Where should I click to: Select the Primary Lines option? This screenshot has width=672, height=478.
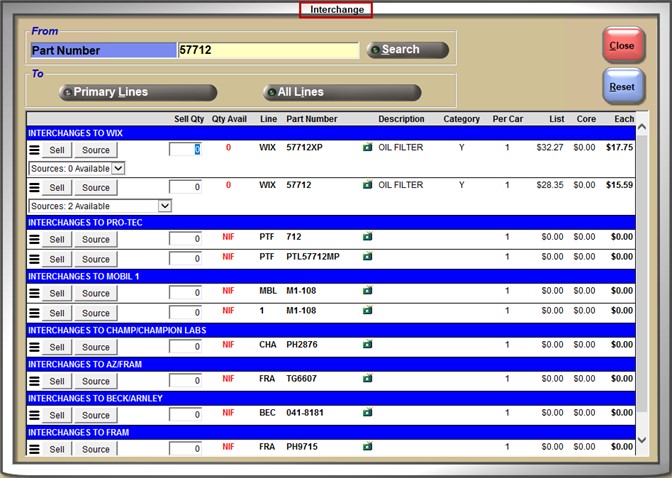tap(138, 92)
